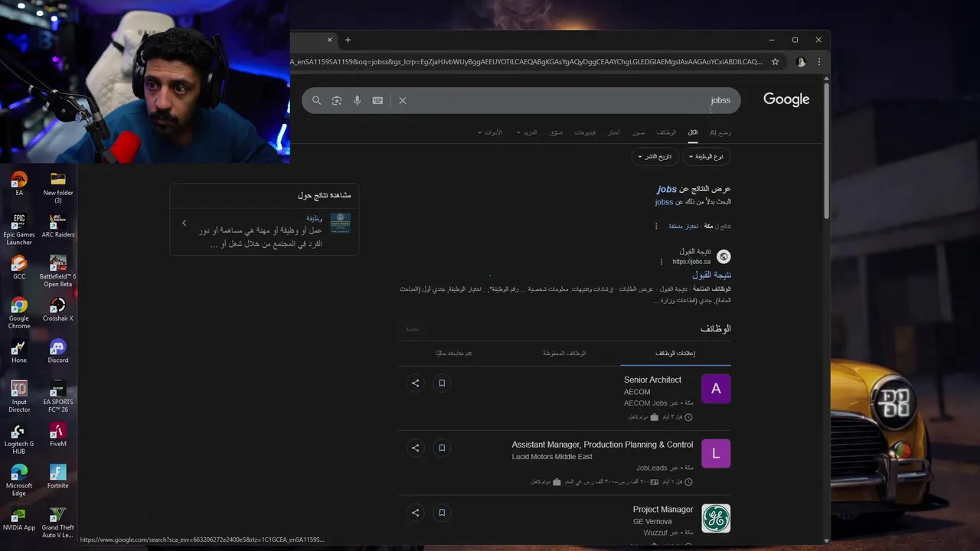This screenshot has width=980, height=551.
Task: Open the Discord desktop shortcut
Action: pos(58,350)
